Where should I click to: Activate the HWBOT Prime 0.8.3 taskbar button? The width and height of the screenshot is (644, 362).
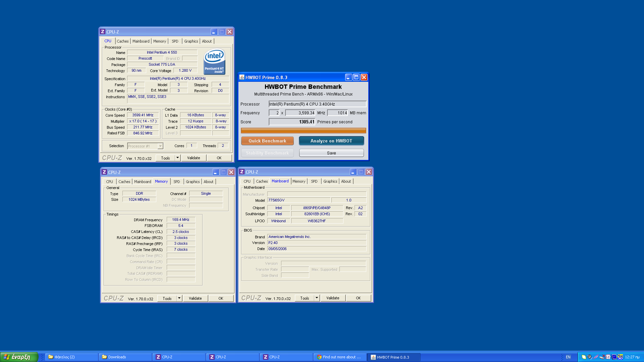pos(394,357)
